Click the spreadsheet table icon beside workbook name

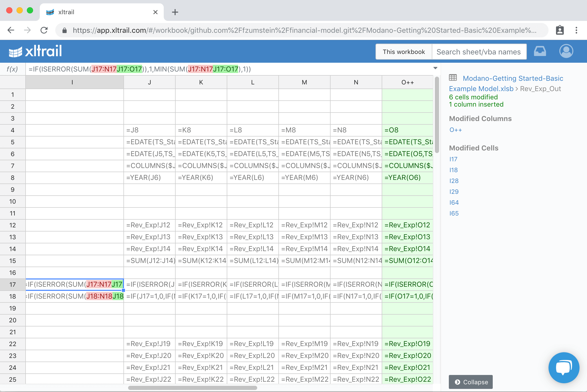(453, 78)
